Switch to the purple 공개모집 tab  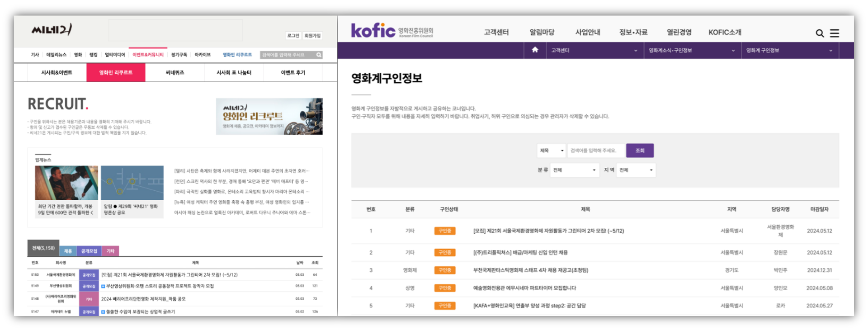point(89,251)
